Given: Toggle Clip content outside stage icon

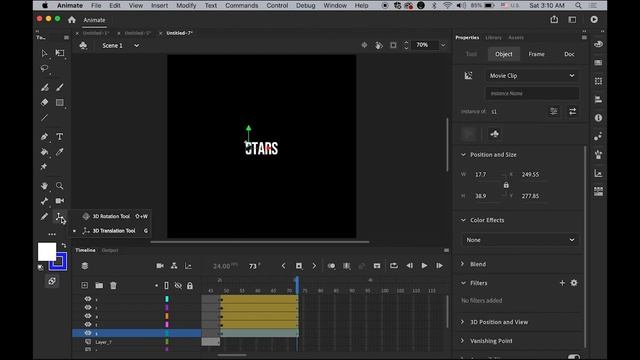Looking at the screenshot, I should coord(393,45).
